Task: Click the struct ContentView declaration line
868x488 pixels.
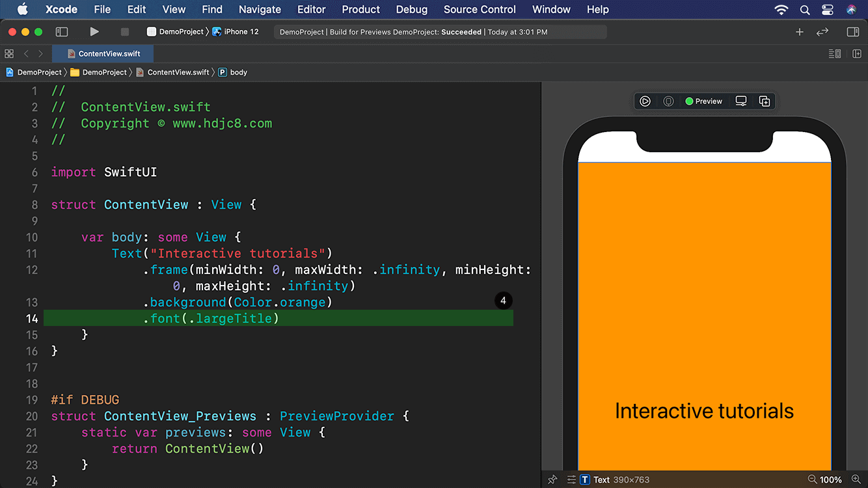Action: point(154,204)
